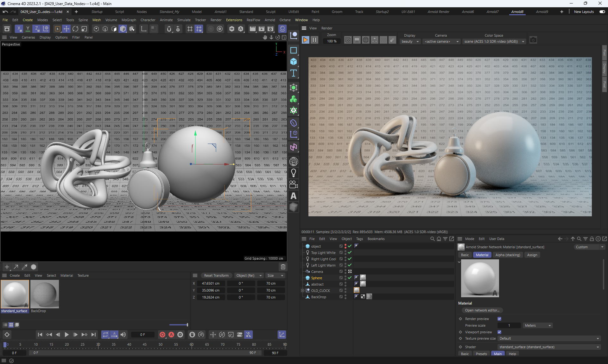Screen dimensions: 608x364
Task: Click the Reset Transform button
Action: (216, 275)
